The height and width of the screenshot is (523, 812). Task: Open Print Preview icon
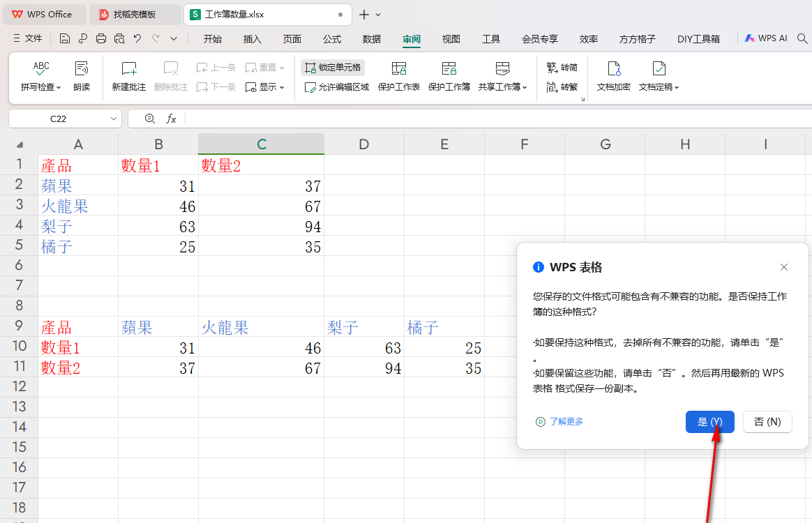point(119,39)
